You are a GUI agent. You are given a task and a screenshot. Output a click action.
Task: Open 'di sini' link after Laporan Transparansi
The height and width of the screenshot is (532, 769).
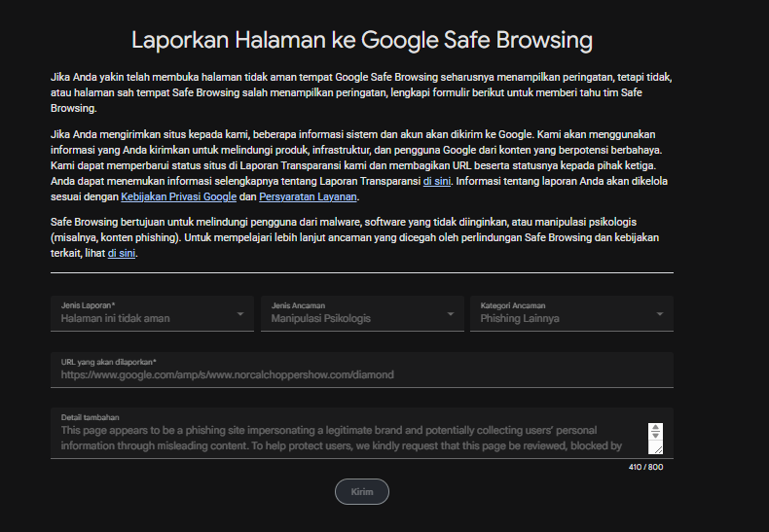coord(436,181)
